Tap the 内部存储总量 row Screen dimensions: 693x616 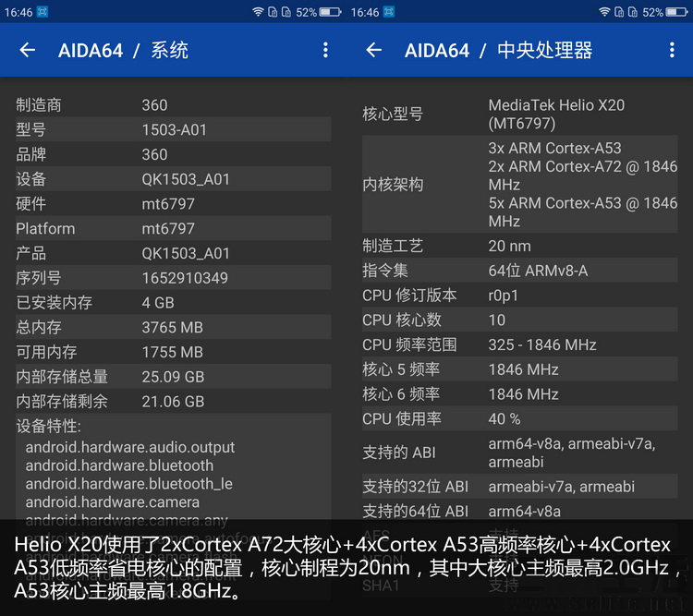[x=173, y=377]
